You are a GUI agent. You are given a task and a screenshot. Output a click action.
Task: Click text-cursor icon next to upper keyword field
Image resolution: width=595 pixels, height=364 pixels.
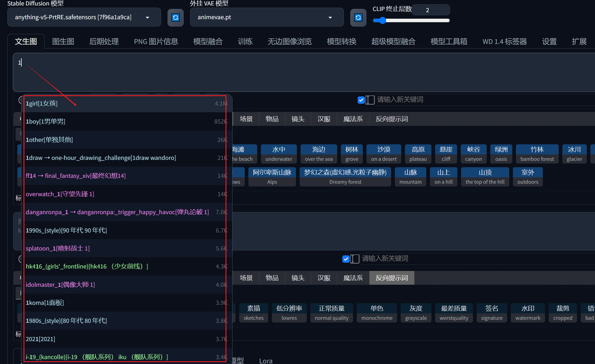pos(370,100)
